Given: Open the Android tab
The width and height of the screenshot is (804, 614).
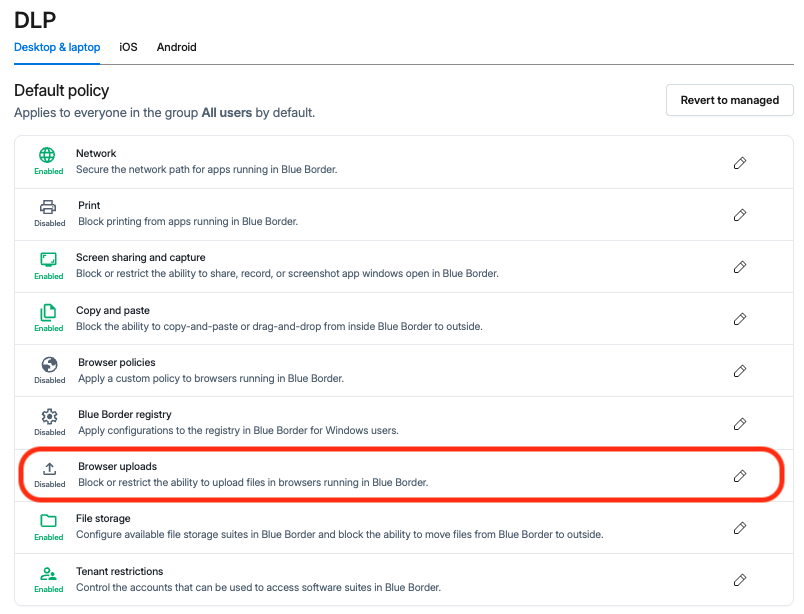Looking at the screenshot, I should [176, 47].
